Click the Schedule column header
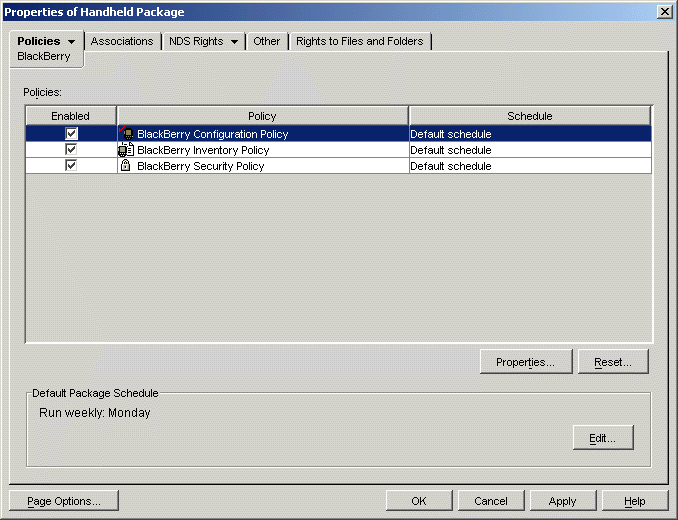 click(530, 116)
